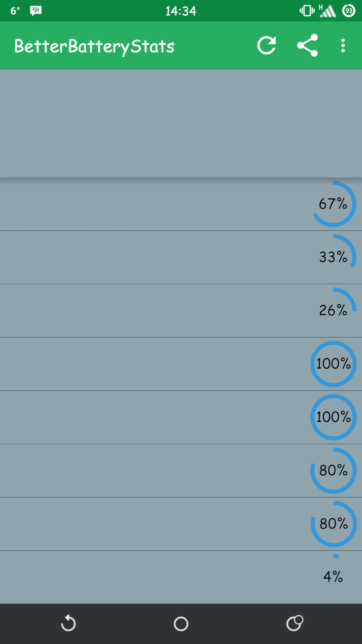Select the 67% circular gauge

pos(333,204)
